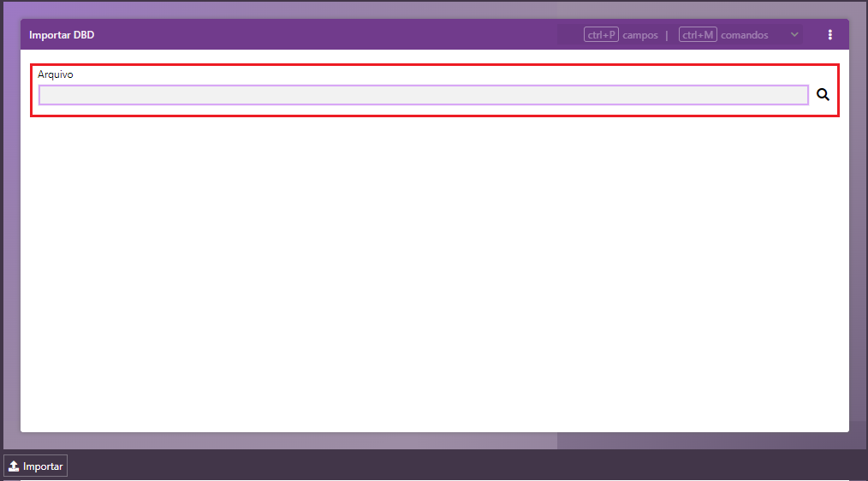
Task: Click the ctrl+P campos shortcut
Action: click(x=621, y=35)
